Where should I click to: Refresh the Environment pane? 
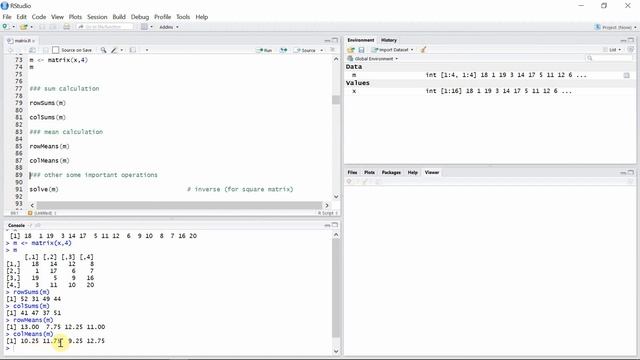630,49
